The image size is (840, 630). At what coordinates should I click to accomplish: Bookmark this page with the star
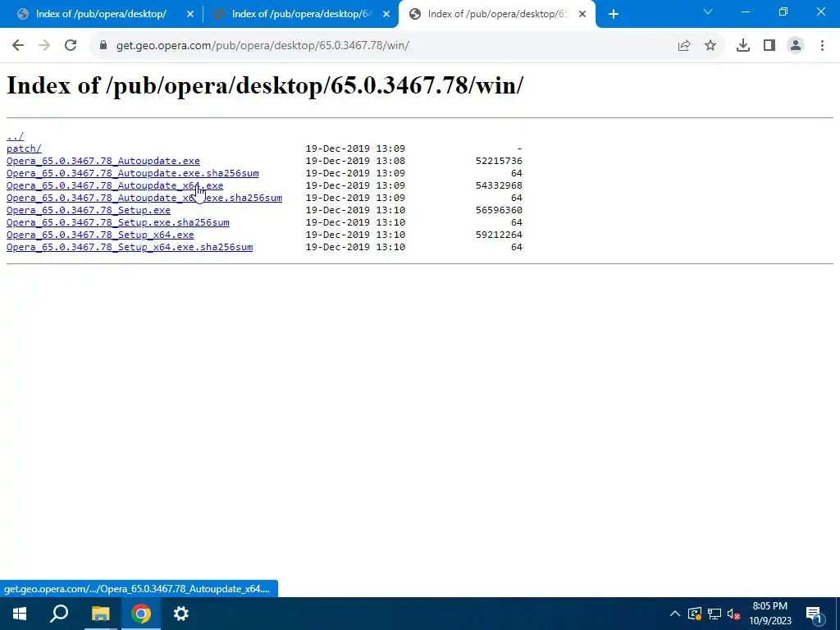710,46
